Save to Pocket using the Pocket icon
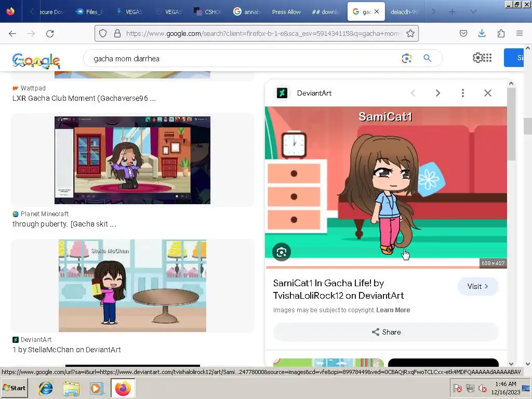The height and width of the screenshot is (399, 532). click(463, 33)
